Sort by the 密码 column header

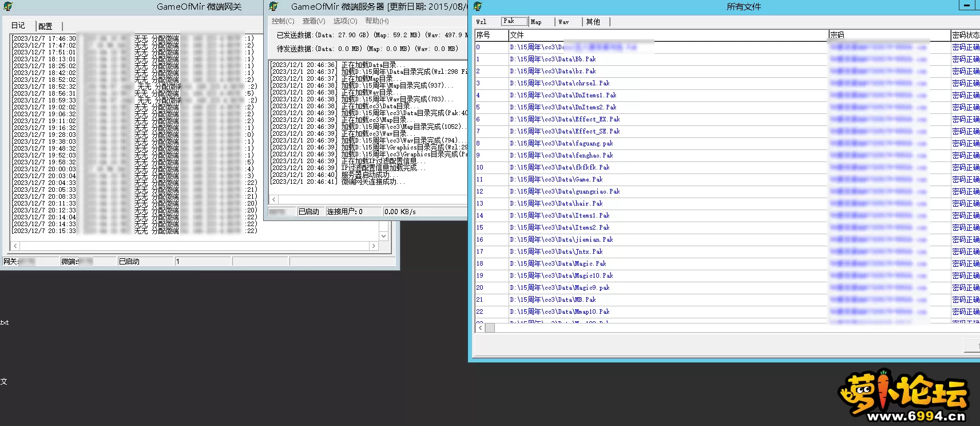890,35
